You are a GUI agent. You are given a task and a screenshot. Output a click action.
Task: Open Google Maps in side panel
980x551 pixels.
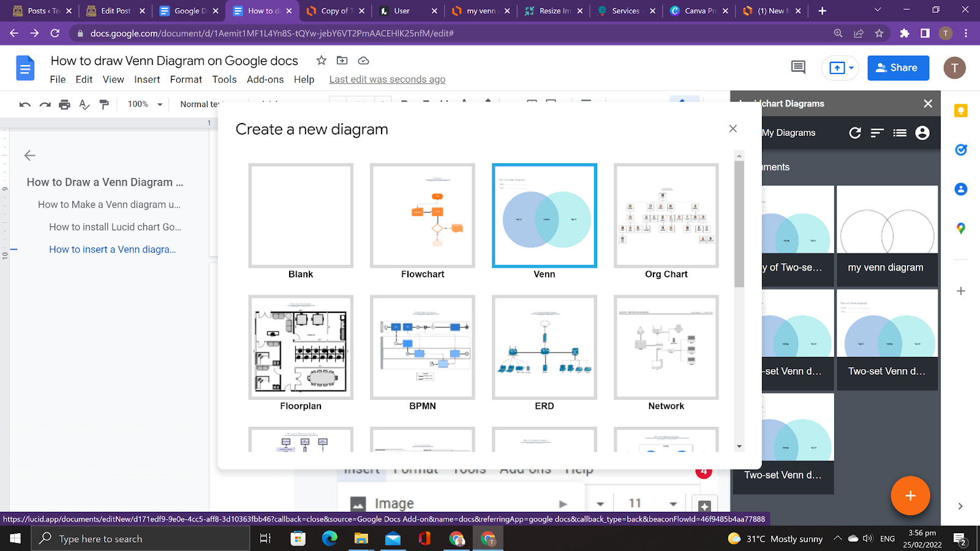(961, 228)
